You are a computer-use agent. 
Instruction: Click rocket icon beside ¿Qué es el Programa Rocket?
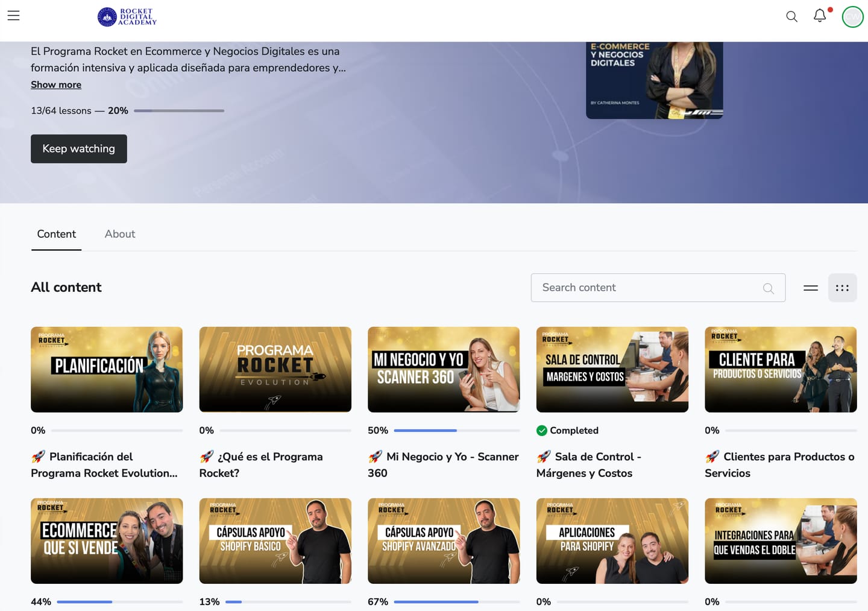[x=207, y=457]
